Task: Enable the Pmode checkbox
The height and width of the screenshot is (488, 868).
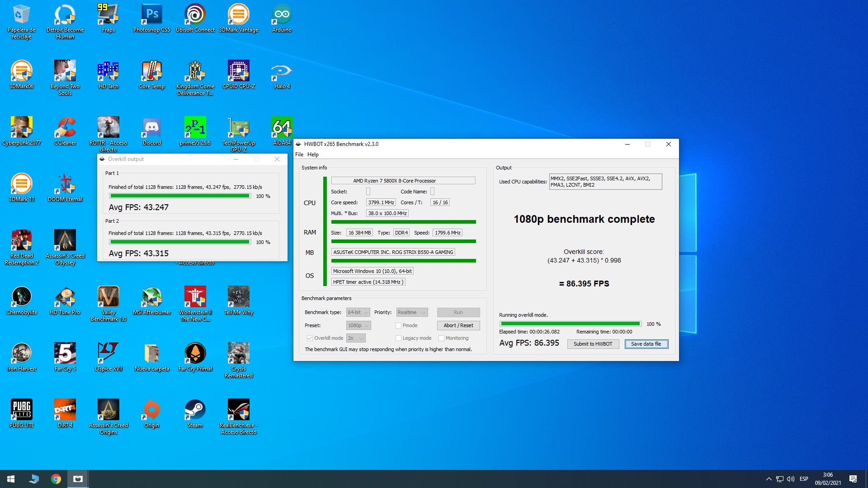Action: [398, 325]
